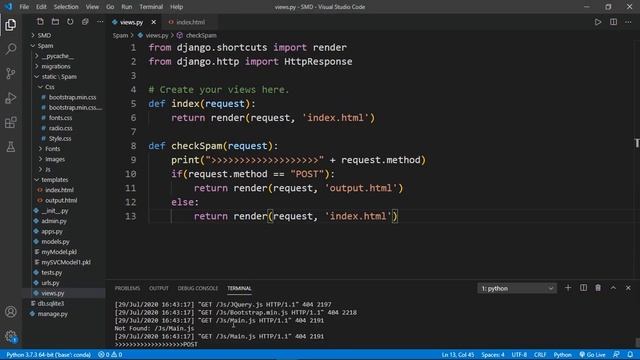Image resolution: width=640 pixels, height=360 pixels.
Task: Split the terminal panel
Action: 583,288
